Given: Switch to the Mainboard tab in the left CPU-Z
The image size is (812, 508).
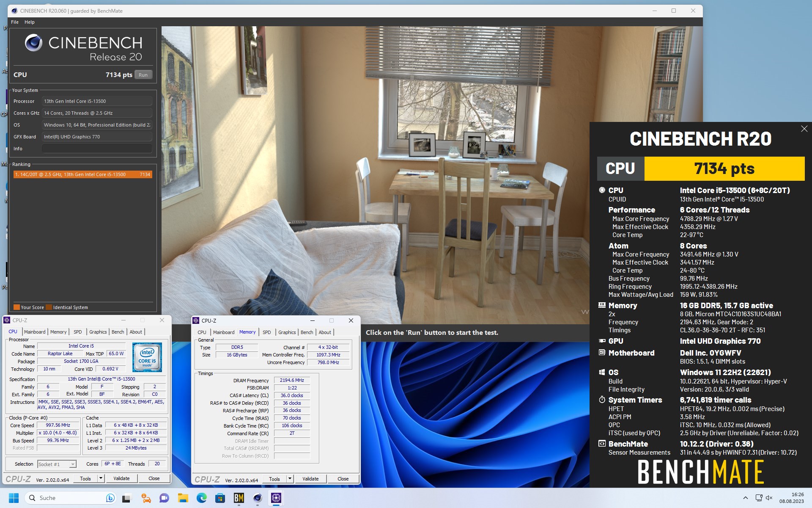Looking at the screenshot, I should [x=35, y=332].
